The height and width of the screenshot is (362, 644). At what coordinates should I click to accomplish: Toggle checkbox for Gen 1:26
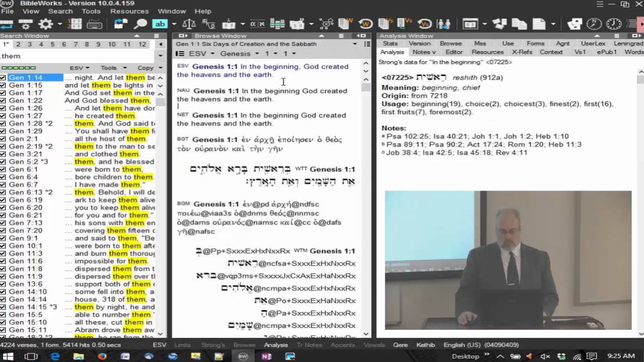3,108
